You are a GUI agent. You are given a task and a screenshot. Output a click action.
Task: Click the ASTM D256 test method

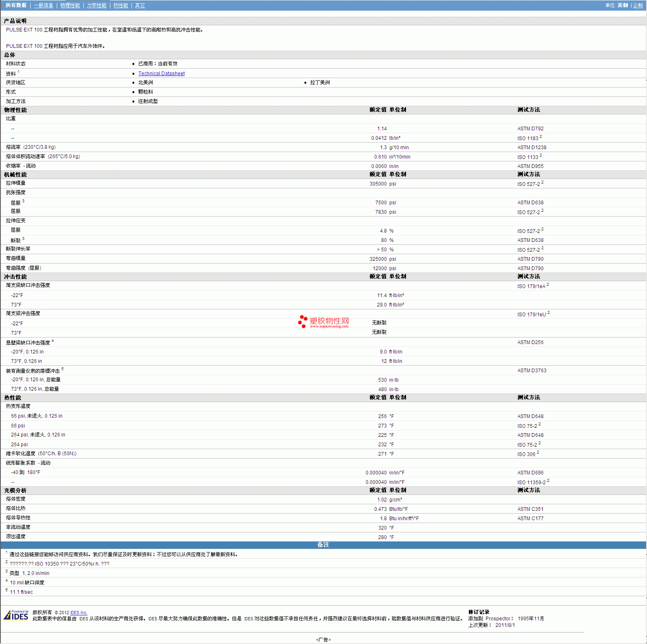point(530,342)
